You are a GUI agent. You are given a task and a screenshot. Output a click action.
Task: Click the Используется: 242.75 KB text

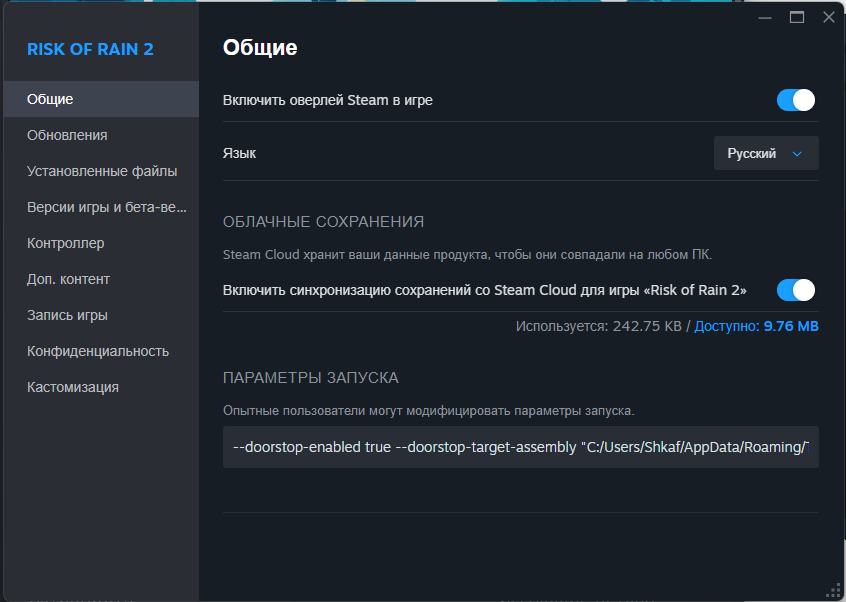[599, 326]
